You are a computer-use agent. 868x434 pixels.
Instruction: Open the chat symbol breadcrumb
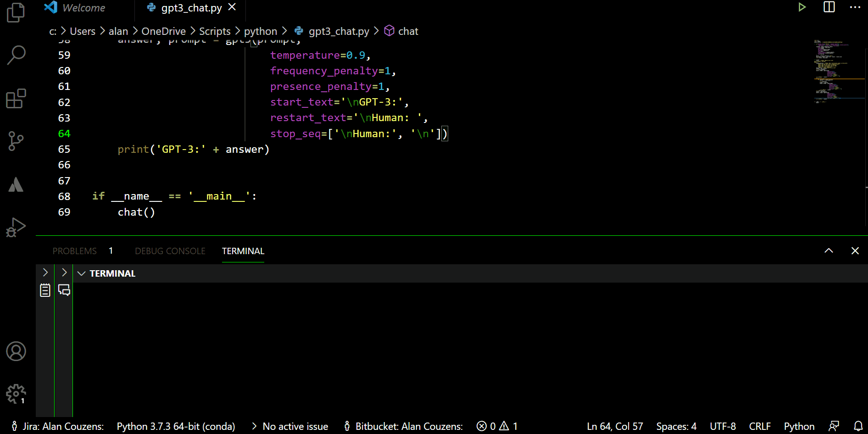pos(408,31)
